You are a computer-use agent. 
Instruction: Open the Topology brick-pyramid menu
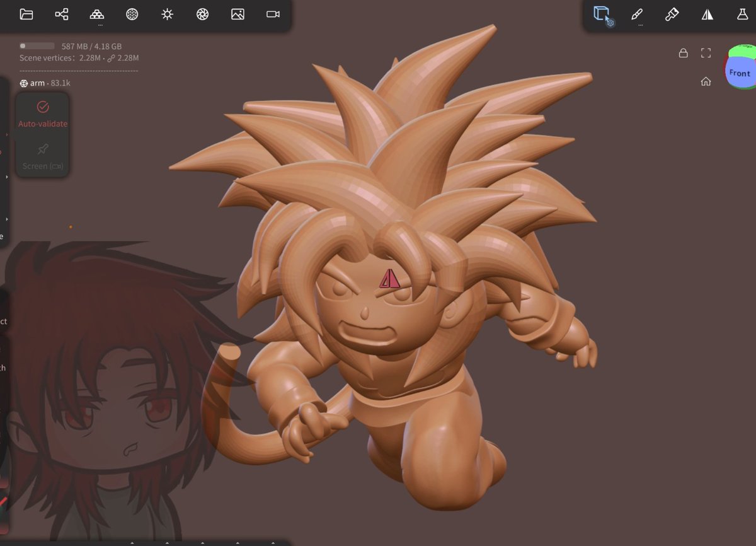click(x=96, y=14)
